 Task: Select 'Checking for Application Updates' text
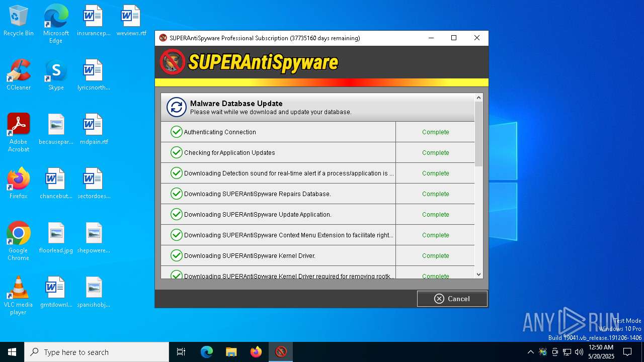point(229,153)
